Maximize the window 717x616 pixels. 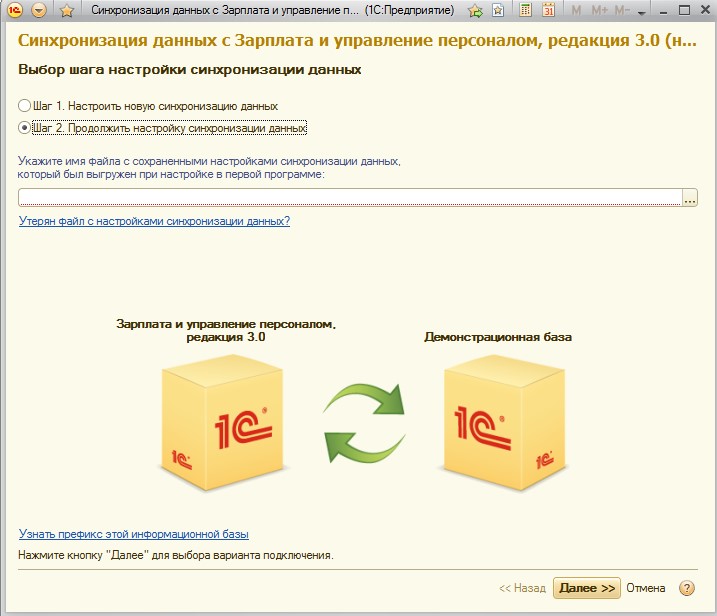coord(685,10)
